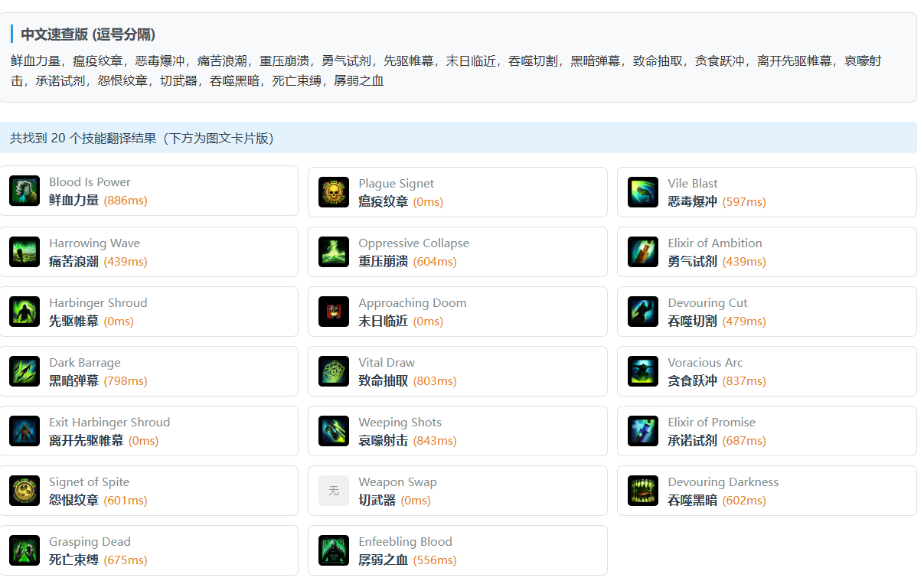Click the Elixir of Ambition icon
The height and width of the screenshot is (581, 924).
[643, 252]
